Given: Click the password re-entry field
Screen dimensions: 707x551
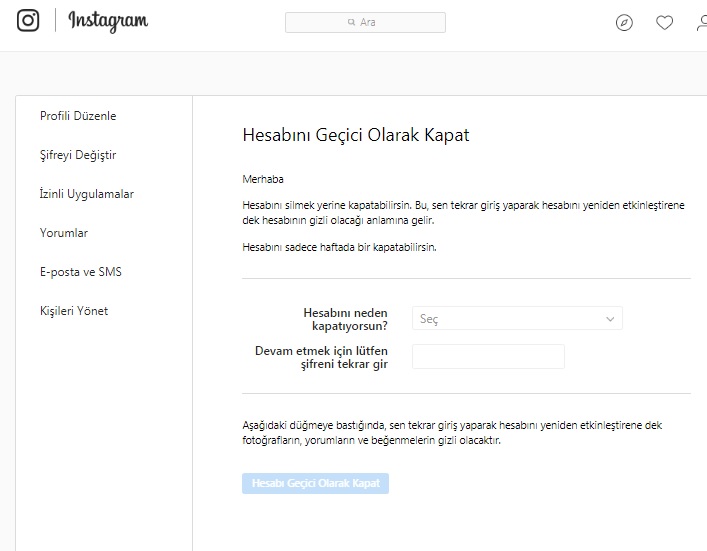Looking at the screenshot, I should coord(488,357).
